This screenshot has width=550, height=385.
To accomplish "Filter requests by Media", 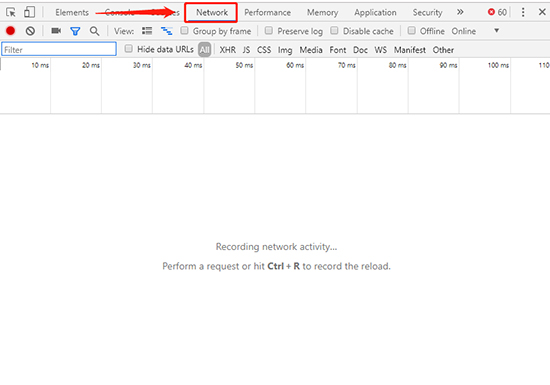I will pos(311,50).
